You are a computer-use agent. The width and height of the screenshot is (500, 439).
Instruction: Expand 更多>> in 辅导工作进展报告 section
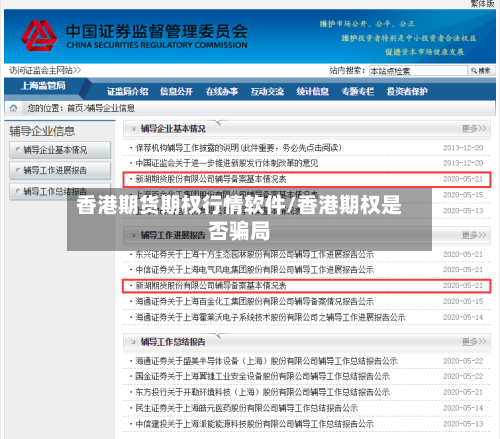pyautogui.click(x=474, y=235)
